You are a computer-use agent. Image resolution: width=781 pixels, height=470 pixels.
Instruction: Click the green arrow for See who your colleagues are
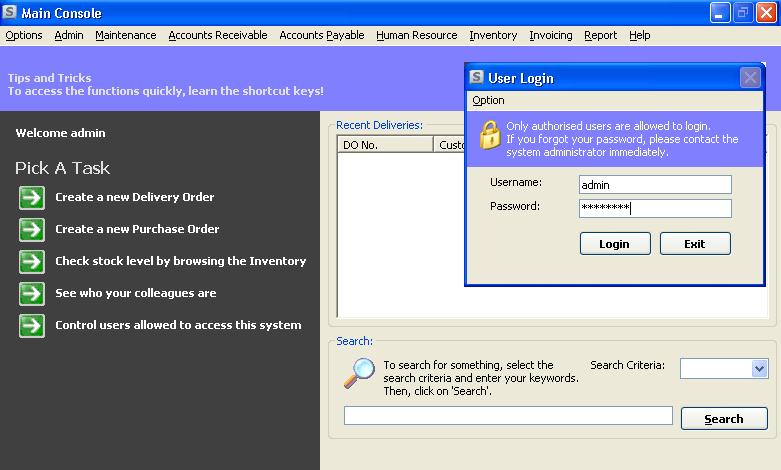pos(32,294)
